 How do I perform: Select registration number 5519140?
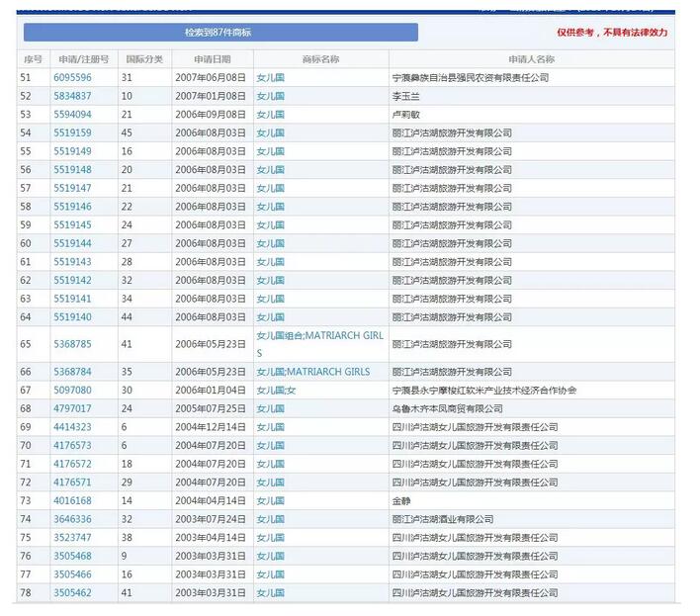tap(72, 316)
